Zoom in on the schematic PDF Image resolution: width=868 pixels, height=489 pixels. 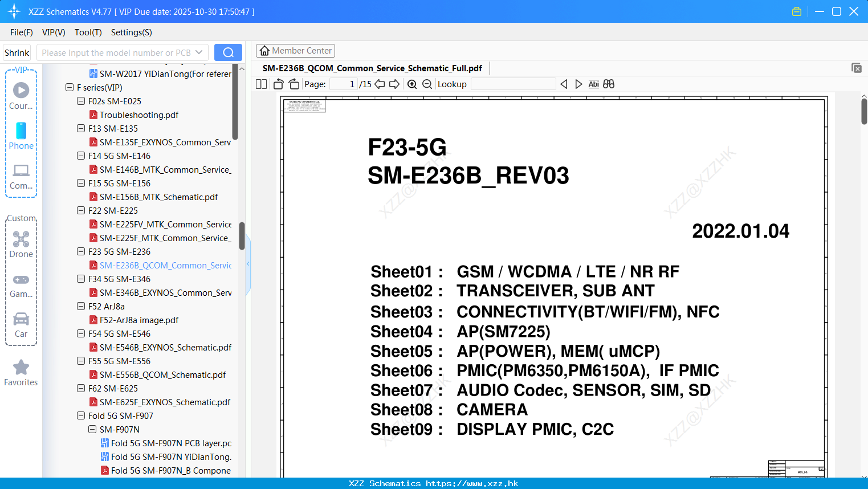(x=412, y=84)
